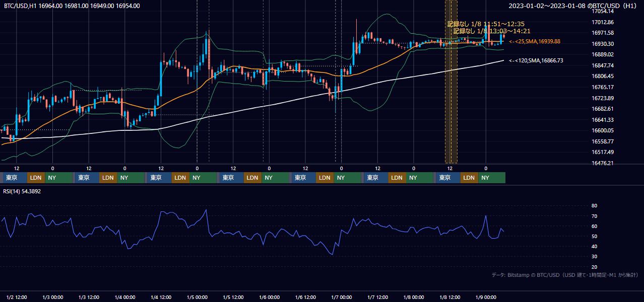The width and height of the screenshot is (644, 302).
Task: Click the "BTC/USD,H1" OHLC header line
Action: pos(72,6)
